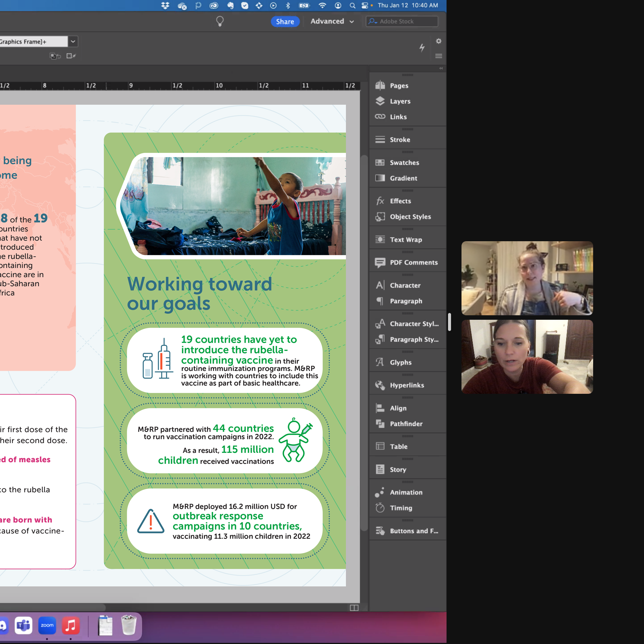Viewport: 644px width, 644px height.
Task: Select the child photo image frame
Action: click(x=234, y=206)
